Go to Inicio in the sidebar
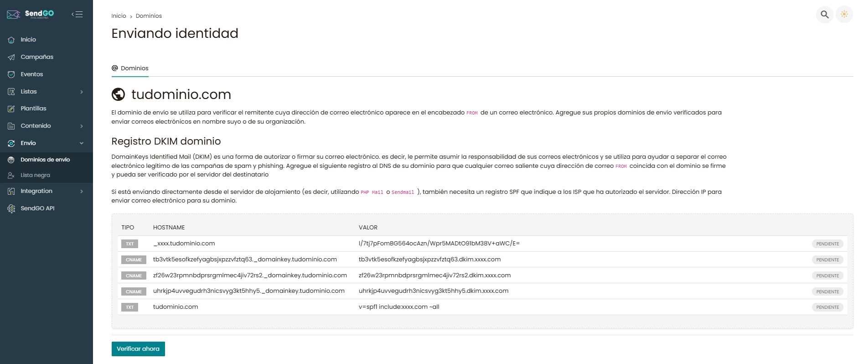This screenshot has height=364, width=868. pos(28,40)
